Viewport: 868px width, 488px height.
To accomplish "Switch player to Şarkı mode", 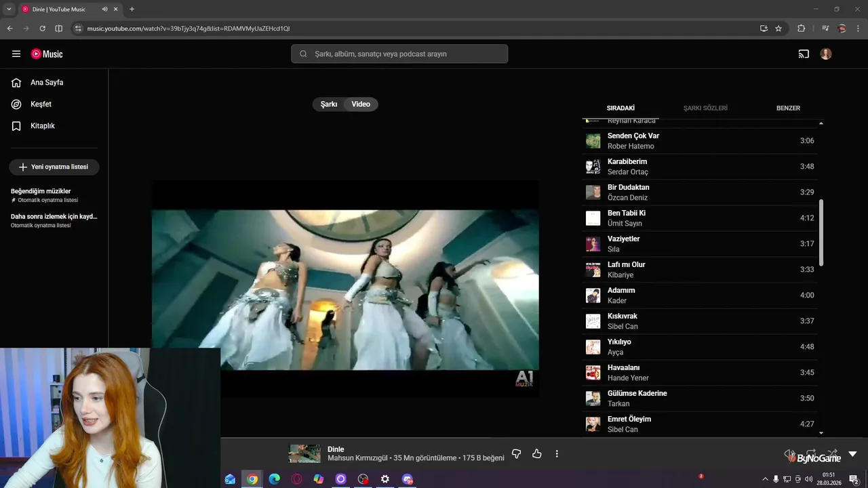I will (329, 104).
